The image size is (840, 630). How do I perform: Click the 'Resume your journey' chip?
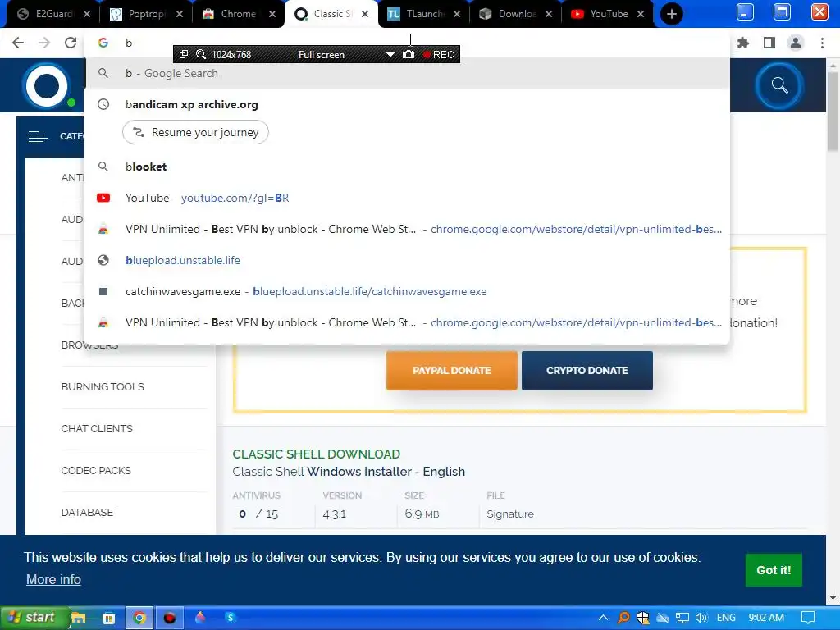(195, 132)
